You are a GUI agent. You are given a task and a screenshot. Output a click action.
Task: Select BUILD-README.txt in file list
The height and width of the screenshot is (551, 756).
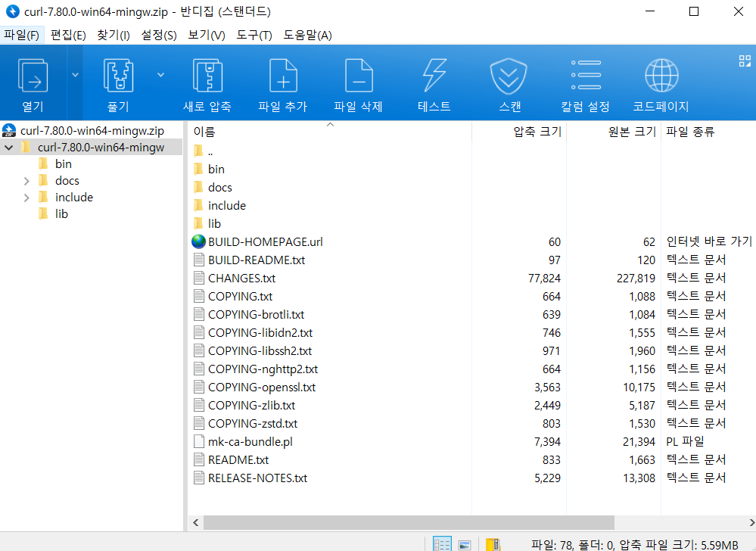pos(257,260)
